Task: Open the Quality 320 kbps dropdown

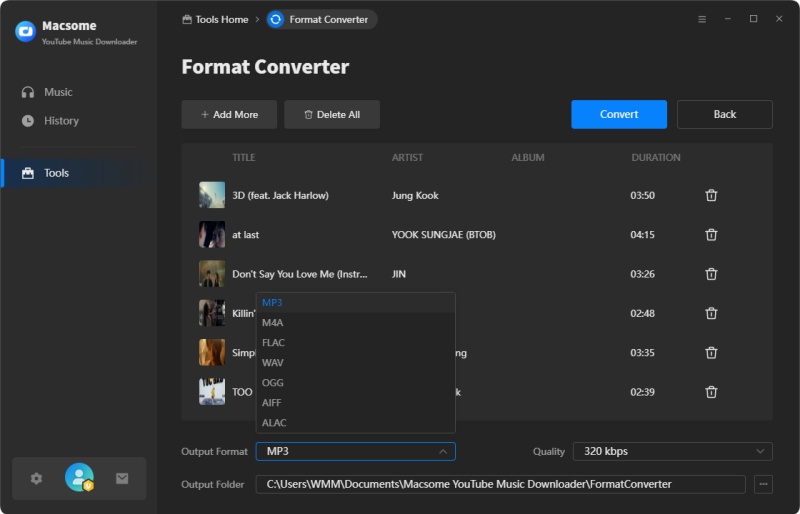Action: [x=672, y=451]
